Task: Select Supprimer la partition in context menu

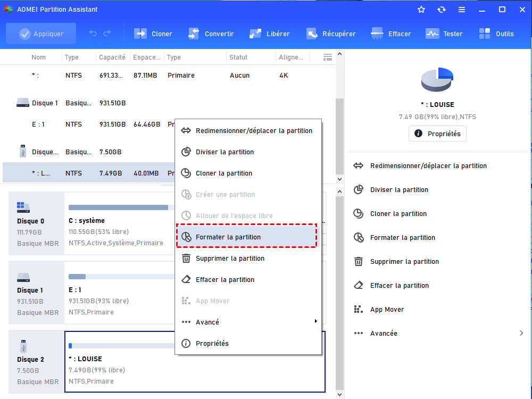Action: [230, 258]
